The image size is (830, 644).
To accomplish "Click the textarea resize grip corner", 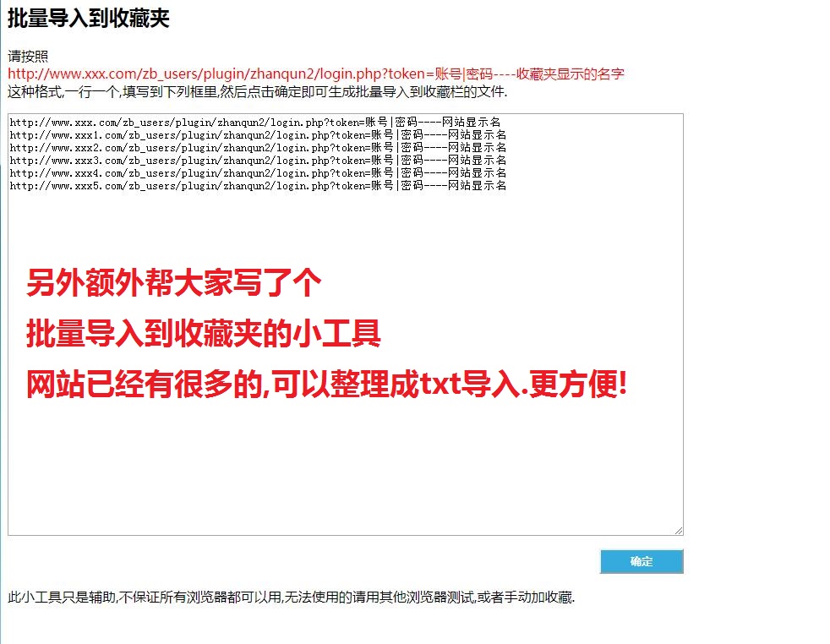I will (x=679, y=531).
